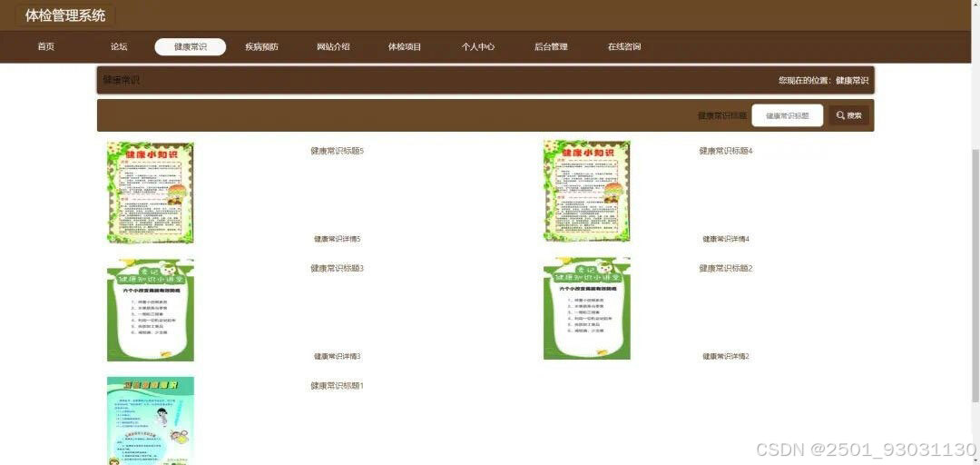
Task: Open thumbnail for 健康常识标题5
Action: [x=151, y=193]
